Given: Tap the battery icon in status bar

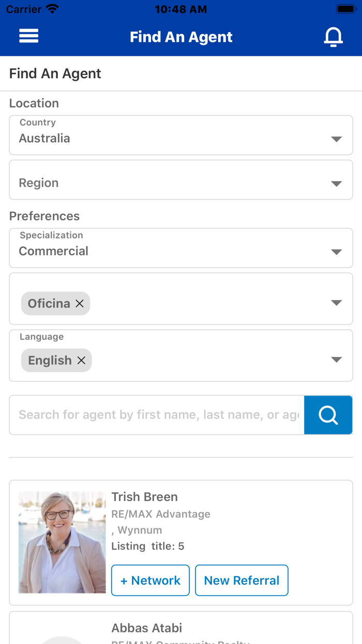Looking at the screenshot, I should [x=345, y=8].
